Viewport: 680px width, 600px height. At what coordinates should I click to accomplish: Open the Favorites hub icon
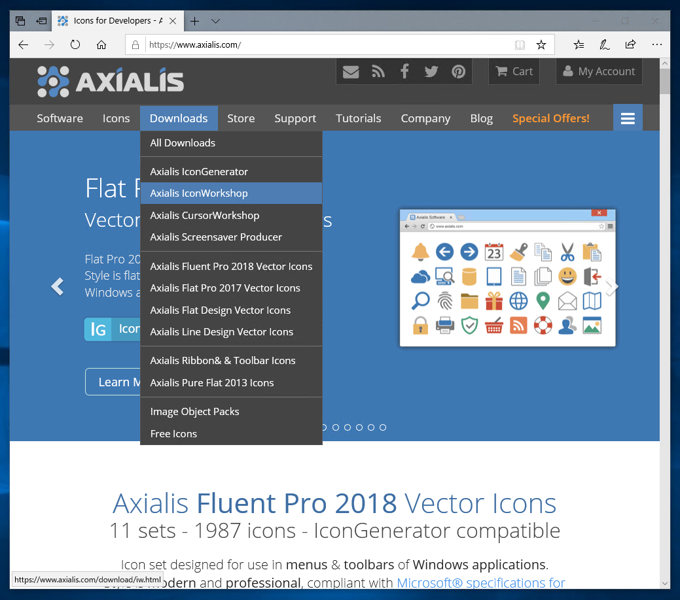pyautogui.click(x=579, y=45)
